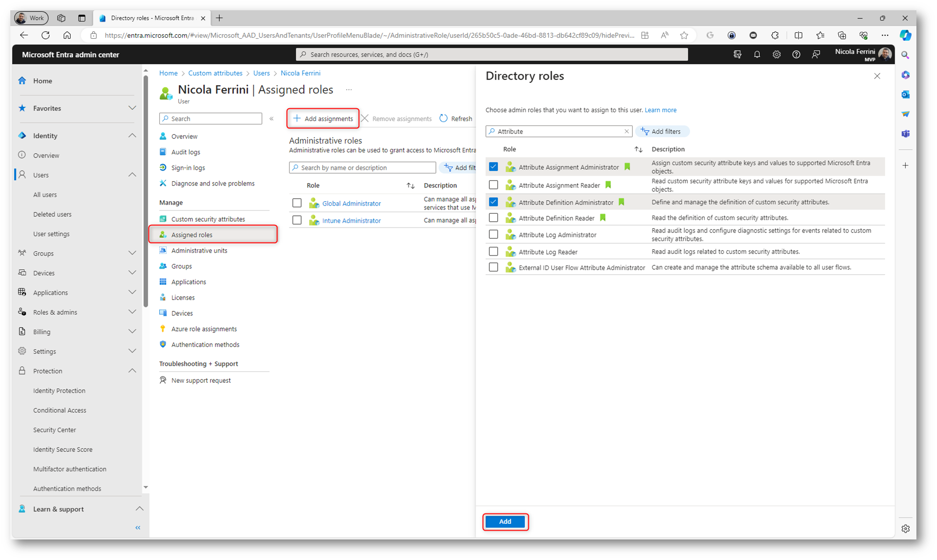
Task: Clear the Attribute search text
Action: coord(626,131)
